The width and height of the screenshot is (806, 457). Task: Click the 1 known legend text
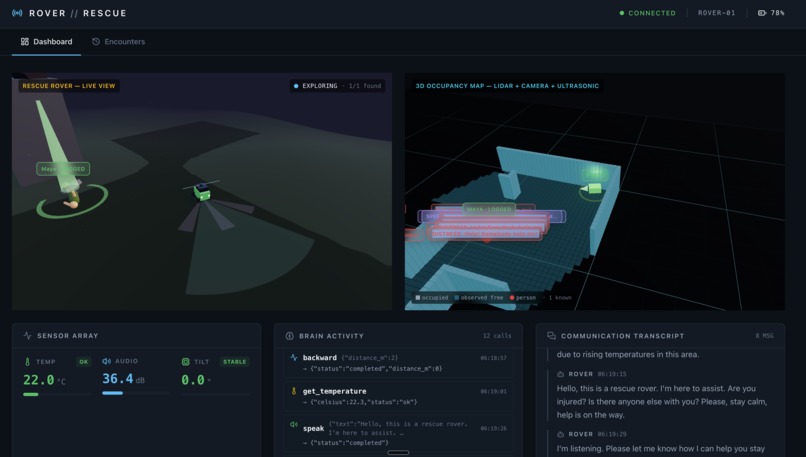pos(560,298)
